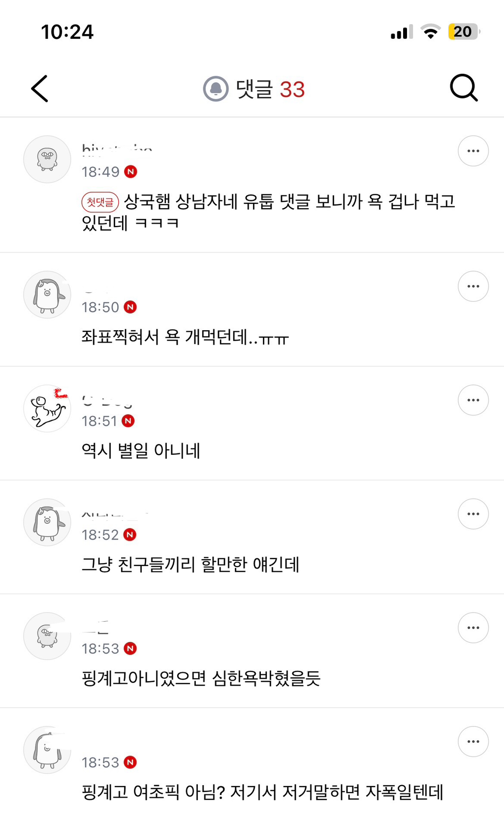Image resolution: width=504 pixels, height=820 pixels.
Task: Select the comment '그냥 친구들끼리 할만한 얘긴데'
Action: pos(190,564)
